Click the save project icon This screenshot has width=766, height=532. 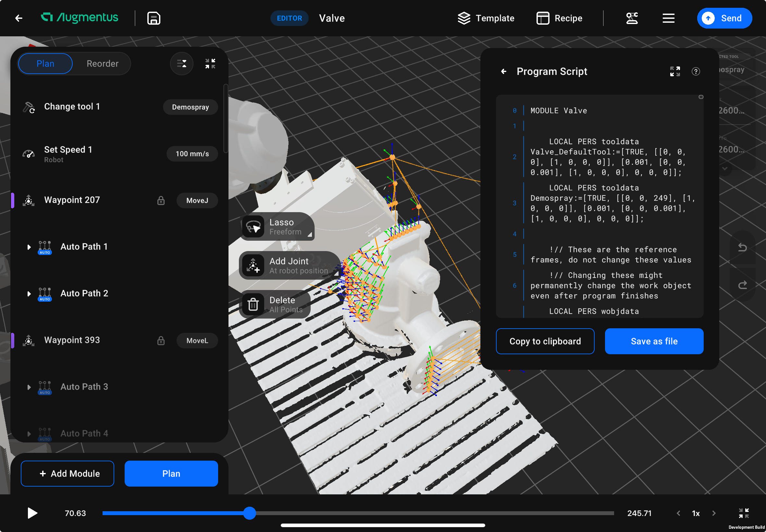point(154,18)
